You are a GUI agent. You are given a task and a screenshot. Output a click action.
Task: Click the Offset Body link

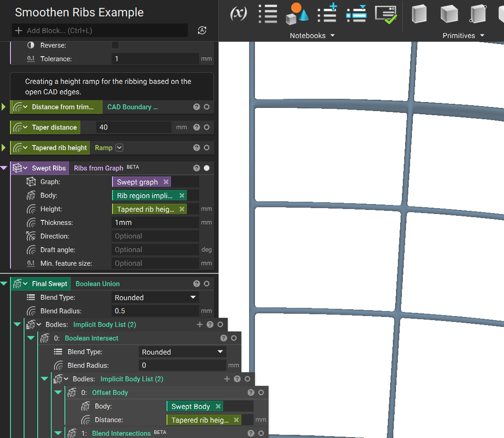110,392
